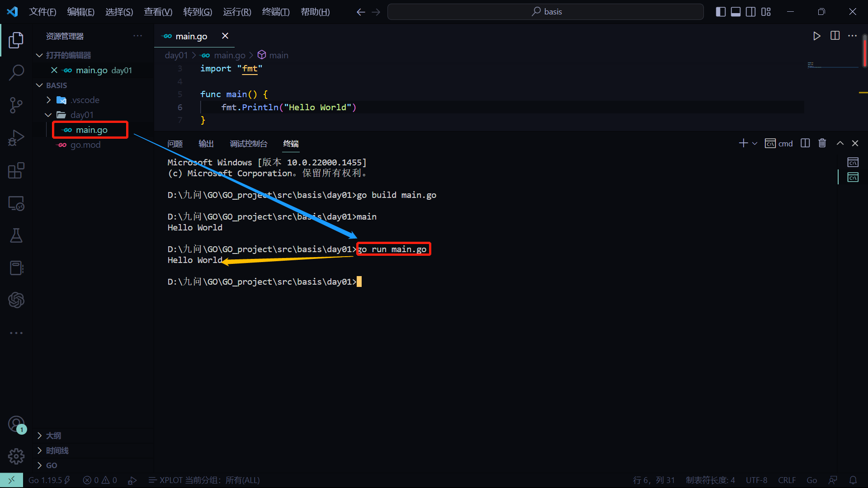Close the main.go editor tab
Screen dimensions: 868x488
tap(225, 36)
